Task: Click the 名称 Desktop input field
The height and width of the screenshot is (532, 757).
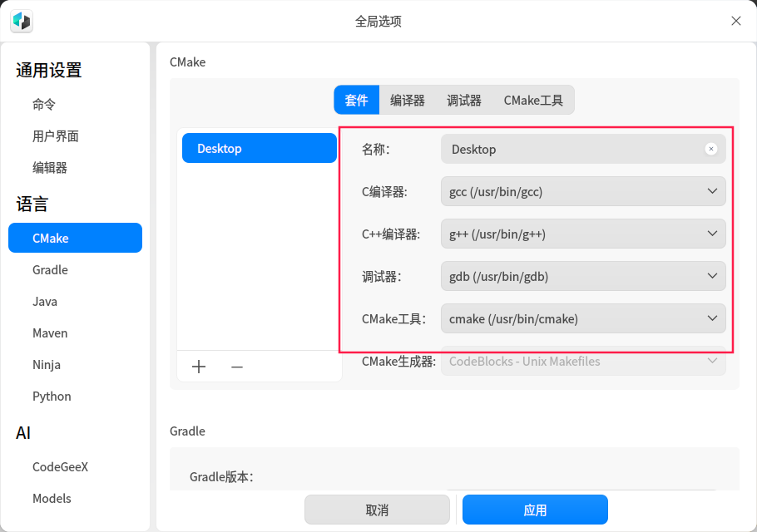Action: (583, 149)
